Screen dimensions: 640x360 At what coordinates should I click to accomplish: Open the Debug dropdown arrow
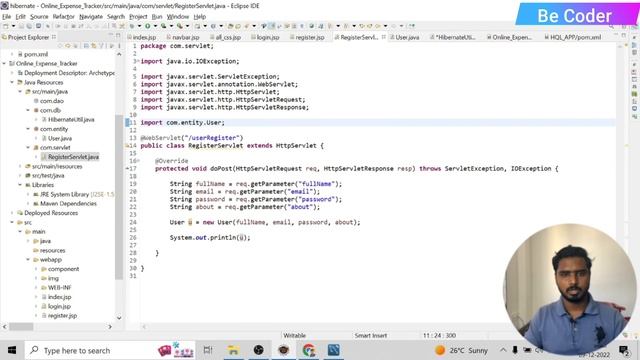click(139, 26)
